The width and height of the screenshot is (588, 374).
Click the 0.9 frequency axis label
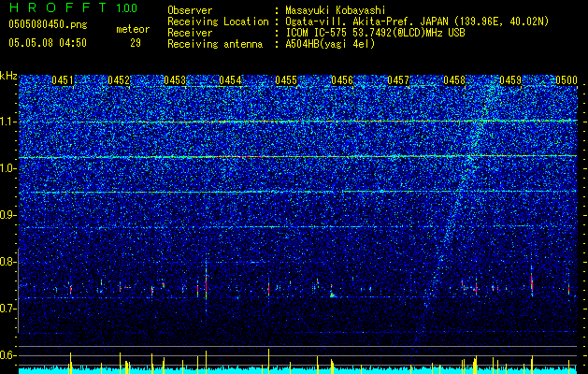click(x=7, y=215)
